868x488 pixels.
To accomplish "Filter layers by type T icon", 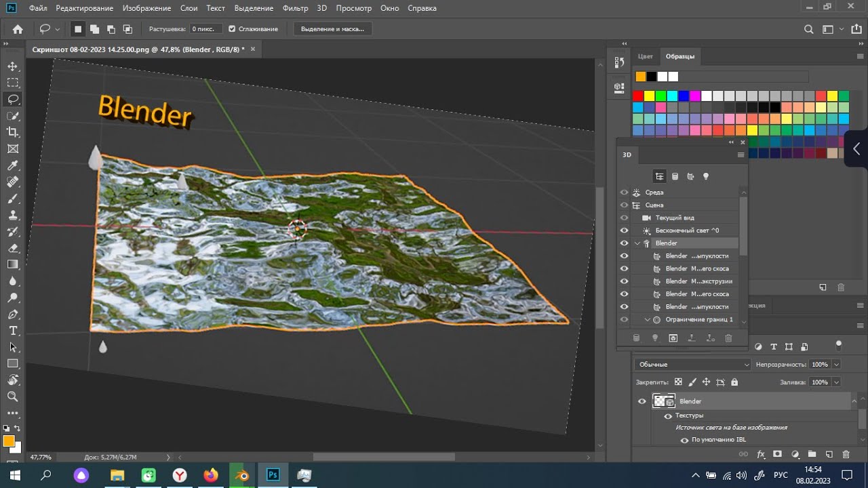I will click(x=774, y=347).
